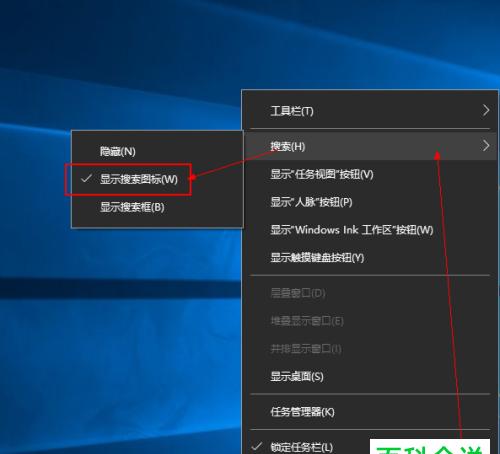This screenshot has width=500, height=454.
Task: Choose 隐藏(N) to hide search
Action: 157,152
